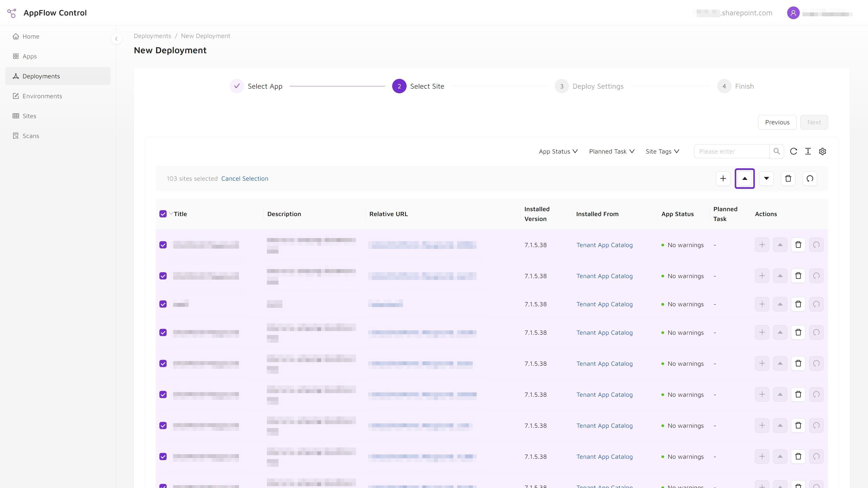This screenshot has width=868, height=488.
Task: Open Scans in the sidebar
Action: (58, 136)
